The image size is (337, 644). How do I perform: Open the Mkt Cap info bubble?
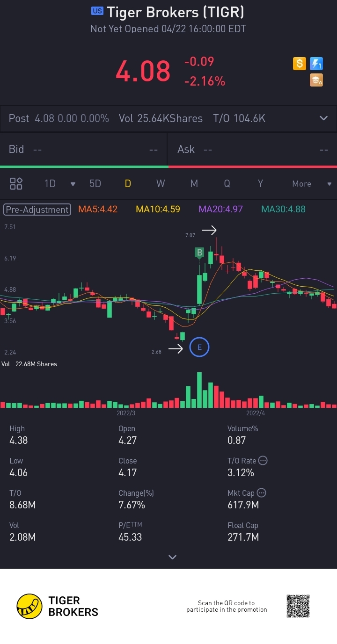[262, 493]
